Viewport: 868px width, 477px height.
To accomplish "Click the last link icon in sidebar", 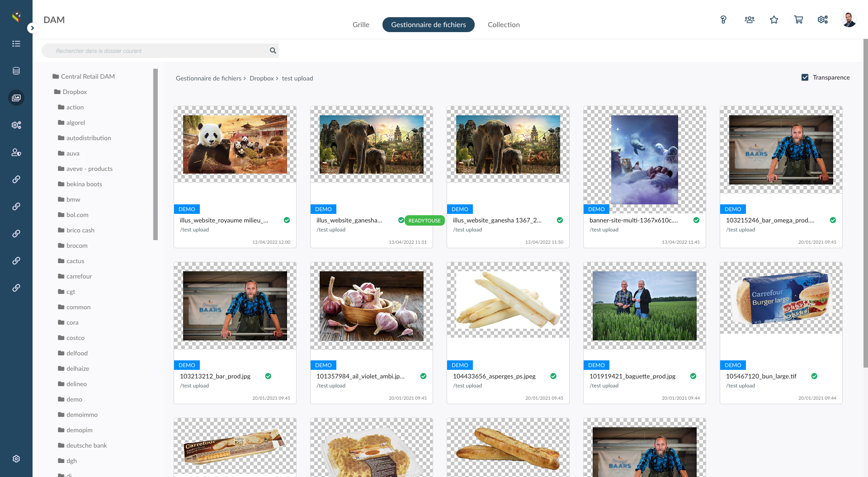I will coord(16,288).
